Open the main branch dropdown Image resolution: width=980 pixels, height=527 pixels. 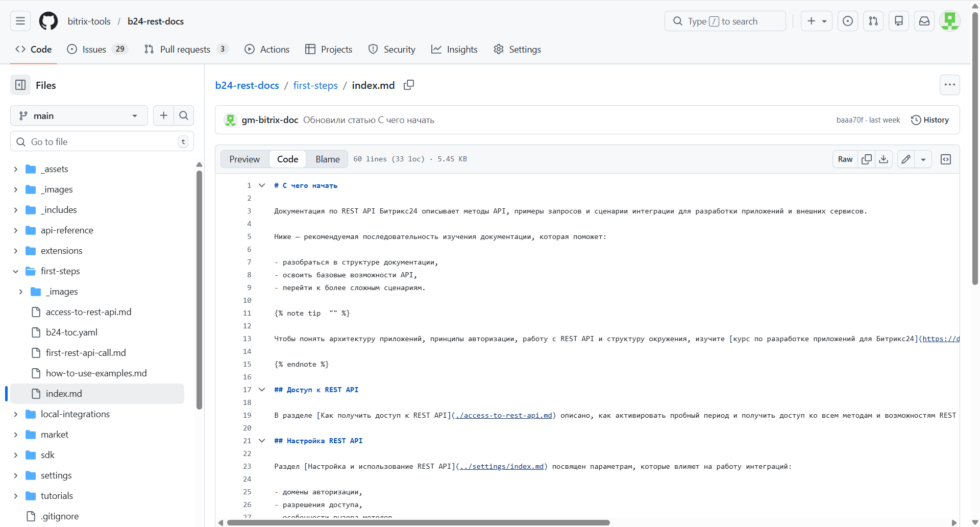79,115
